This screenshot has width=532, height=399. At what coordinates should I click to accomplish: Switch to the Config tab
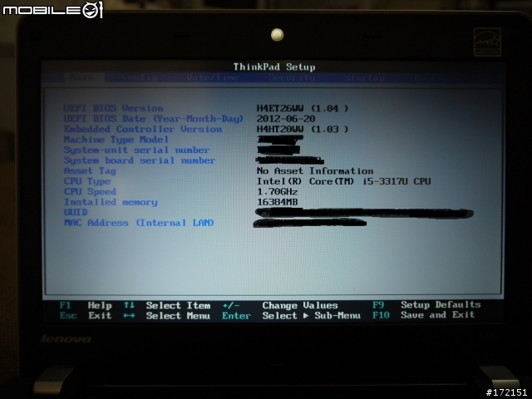pos(140,77)
